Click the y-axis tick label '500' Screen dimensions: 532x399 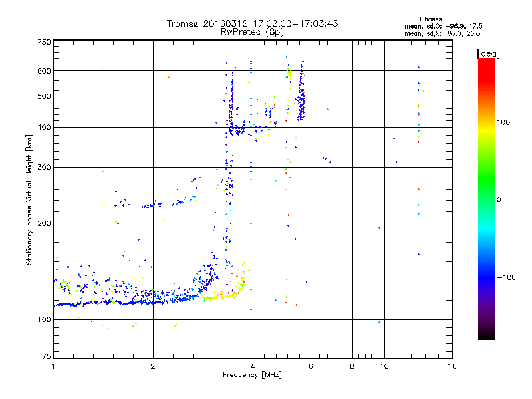44,96
